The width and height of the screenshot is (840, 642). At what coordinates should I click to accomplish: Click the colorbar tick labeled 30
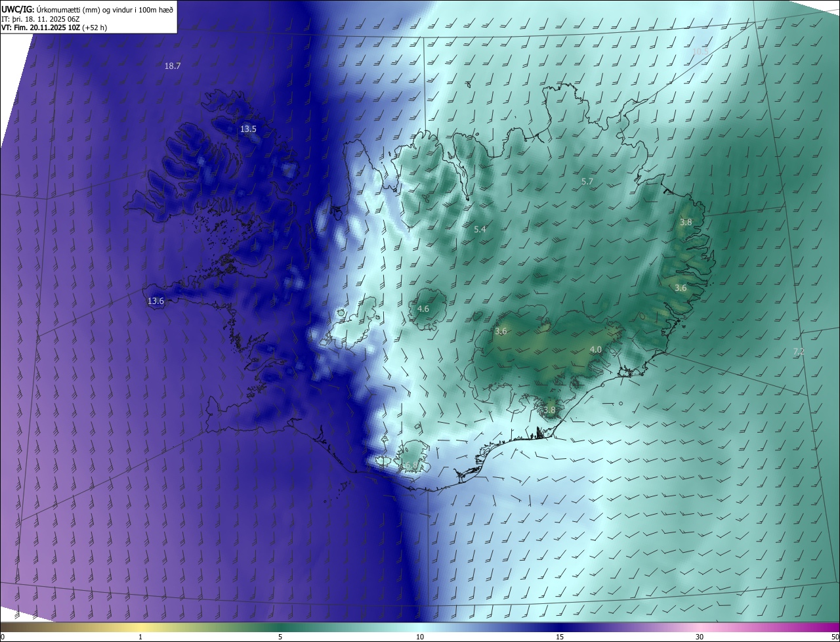(700, 637)
